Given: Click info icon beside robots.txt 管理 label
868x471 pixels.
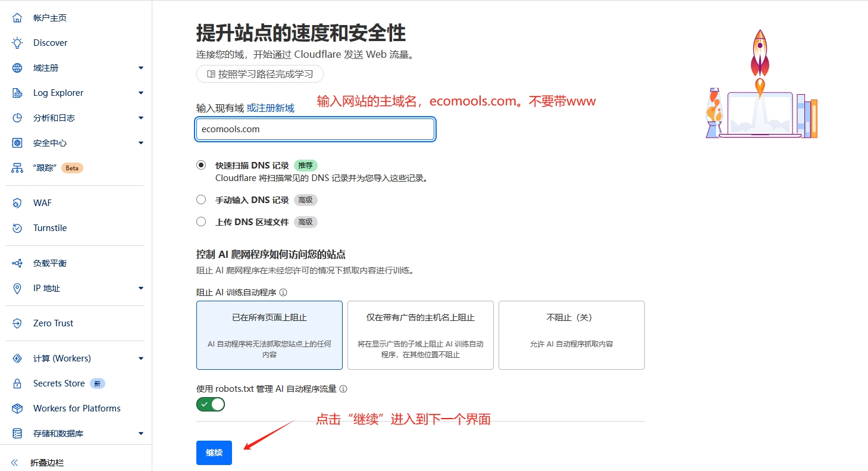Looking at the screenshot, I should point(343,389).
